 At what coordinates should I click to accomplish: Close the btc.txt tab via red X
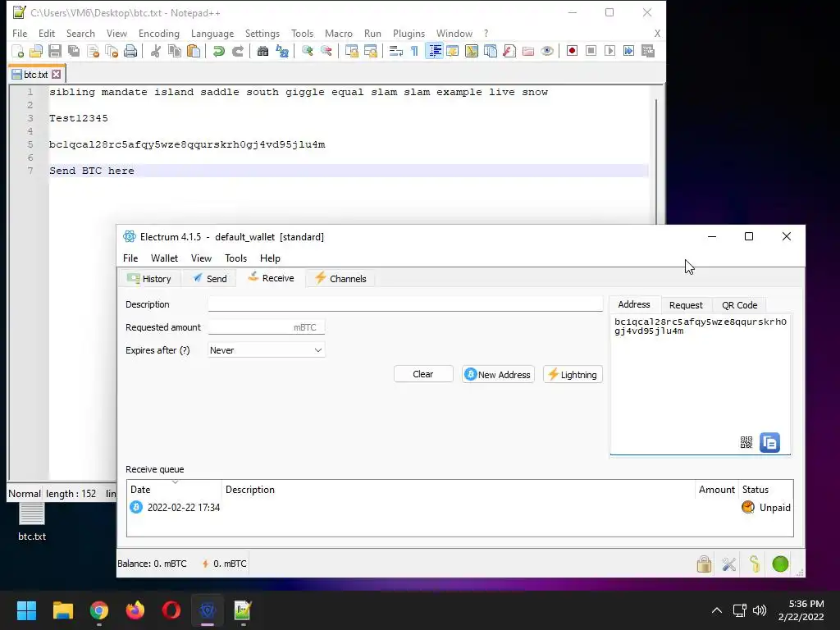pos(57,75)
